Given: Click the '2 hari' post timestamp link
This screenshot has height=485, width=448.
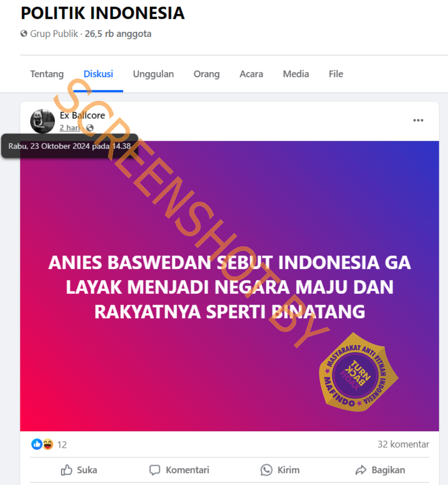Looking at the screenshot, I should pyautogui.click(x=70, y=128).
